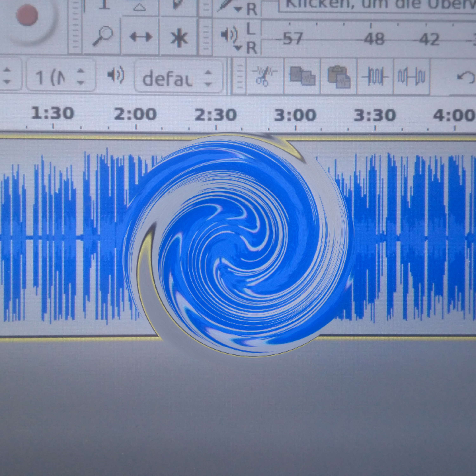Screen dimensions: 476x476
Task: Click the timeline ruler at 3:00
Action: (x=295, y=115)
